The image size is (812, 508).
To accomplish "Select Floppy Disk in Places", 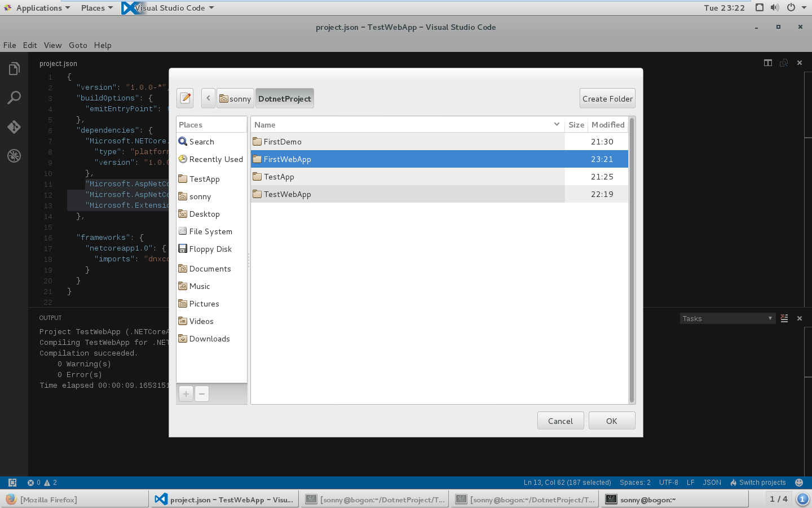I will [x=211, y=249].
